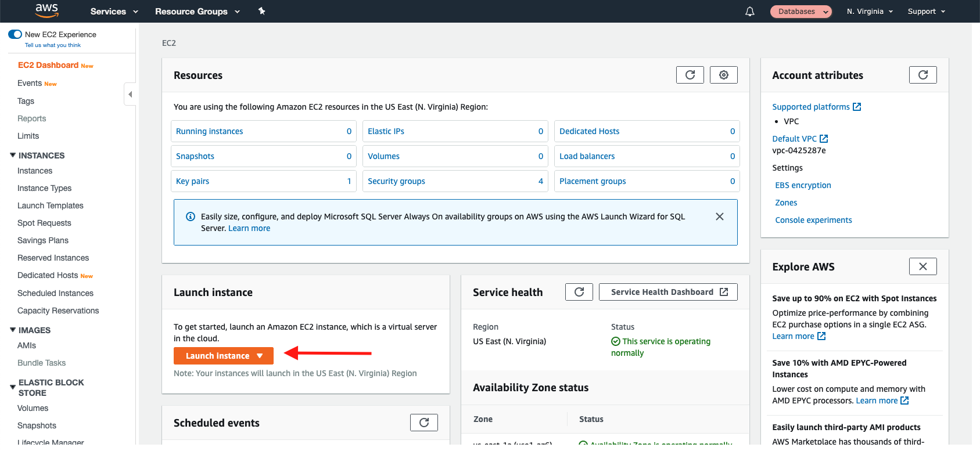Click the external link icon after Spot Instances Learn more
The height and width of the screenshot is (451, 980).
(x=821, y=336)
